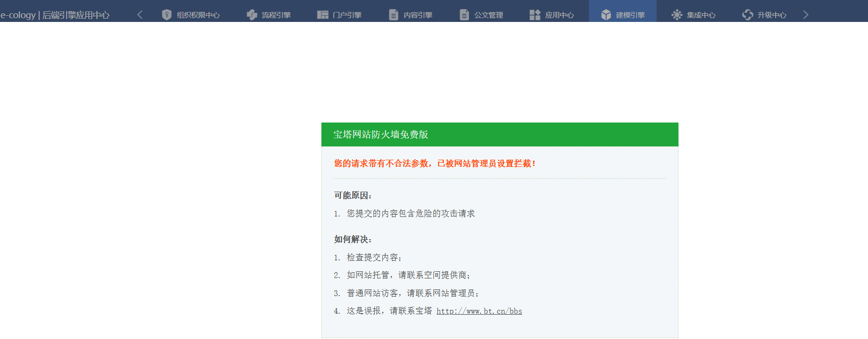Select the 建模引擎 tab label
Viewport: 868px width, 339px height.
pos(630,15)
